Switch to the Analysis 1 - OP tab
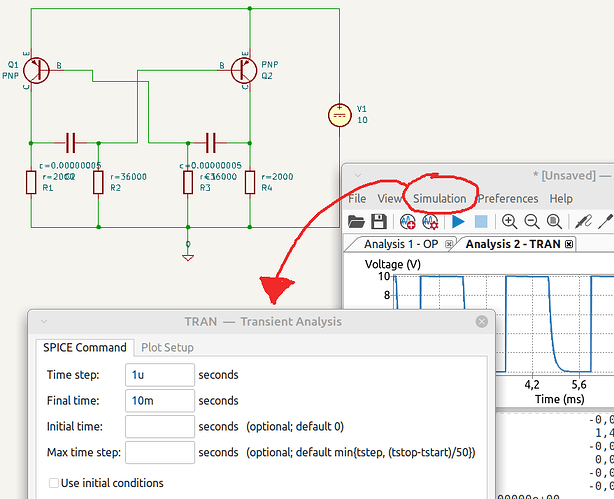The height and width of the screenshot is (499, 614). [x=401, y=244]
